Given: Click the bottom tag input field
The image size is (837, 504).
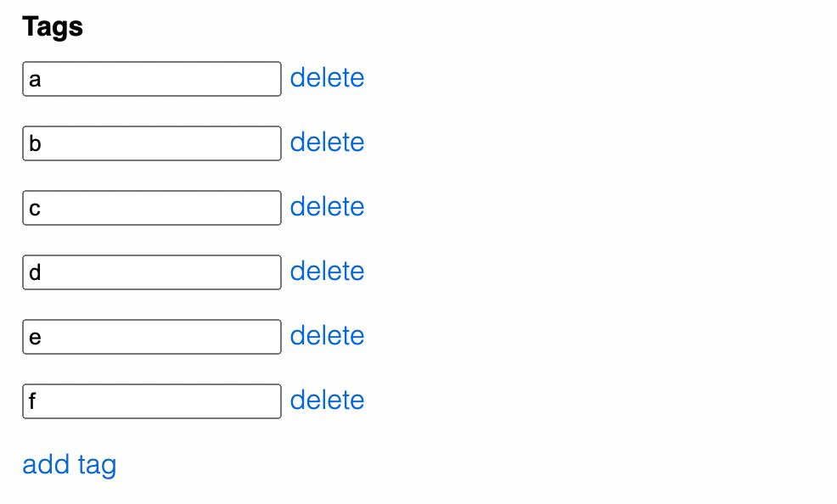Looking at the screenshot, I should click(x=151, y=401).
